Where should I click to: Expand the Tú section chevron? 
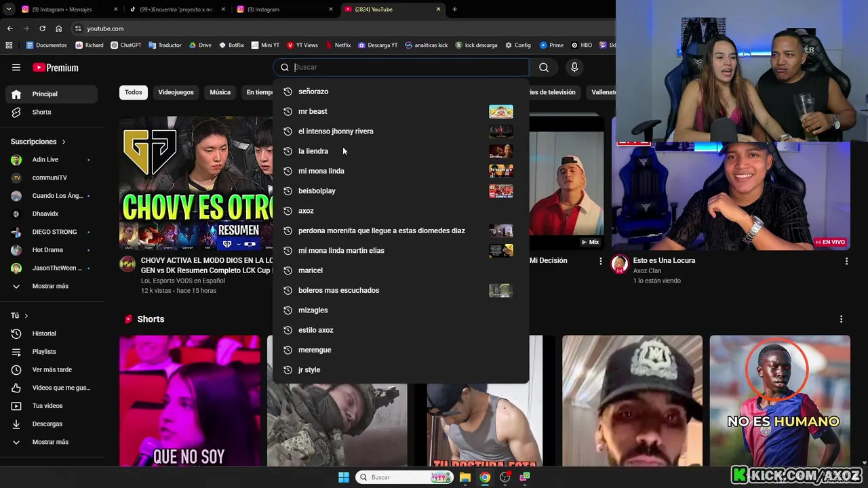(26, 316)
